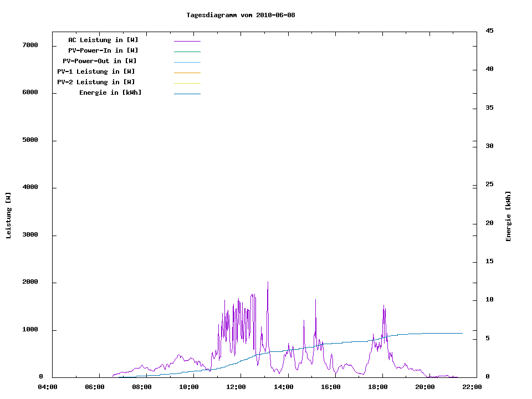Click the PV-1 Leistung legend label
This screenshot has width=532, height=399.
click(x=96, y=71)
